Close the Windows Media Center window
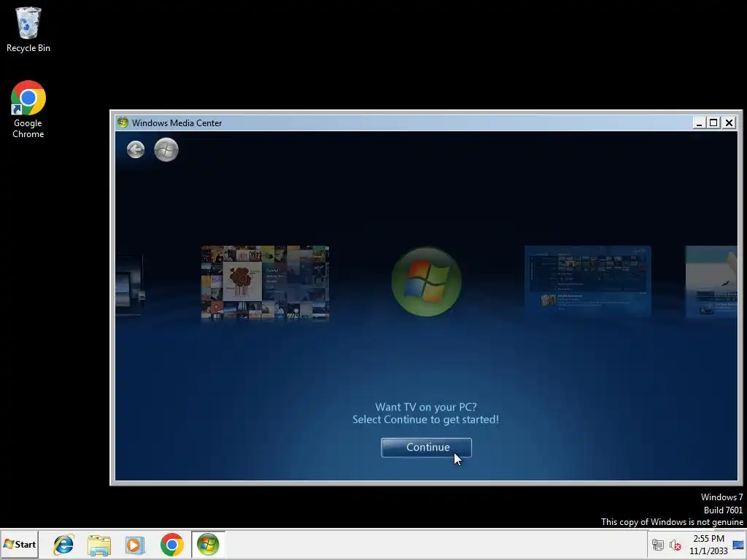 point(729,122)
